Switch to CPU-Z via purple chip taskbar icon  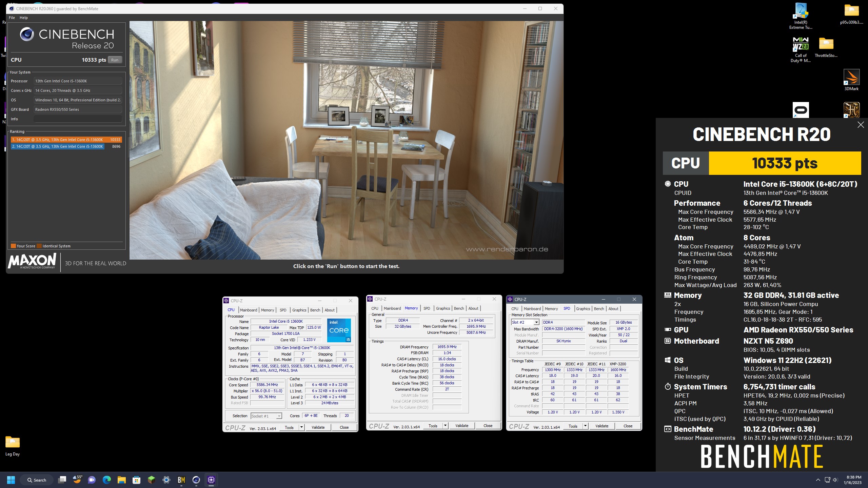[x=211, y=480]
